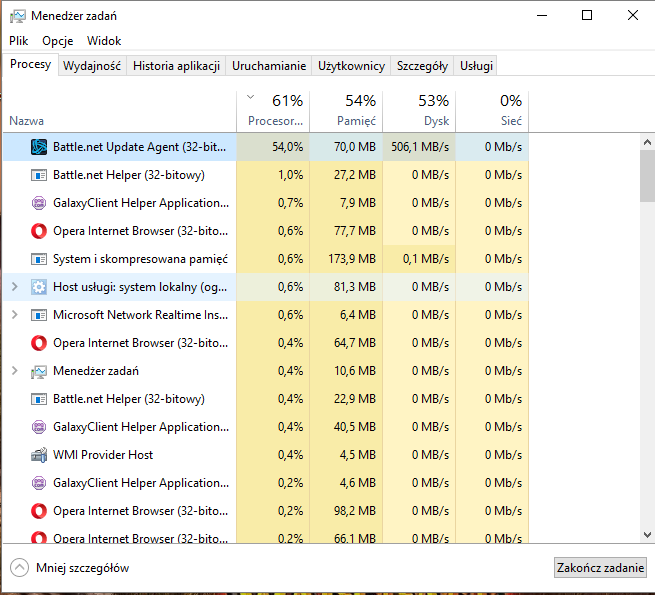Image resolution: width=655 pixels, height=595 pixels.
Task: Open the Usługi tab
Action: (477, 66)
